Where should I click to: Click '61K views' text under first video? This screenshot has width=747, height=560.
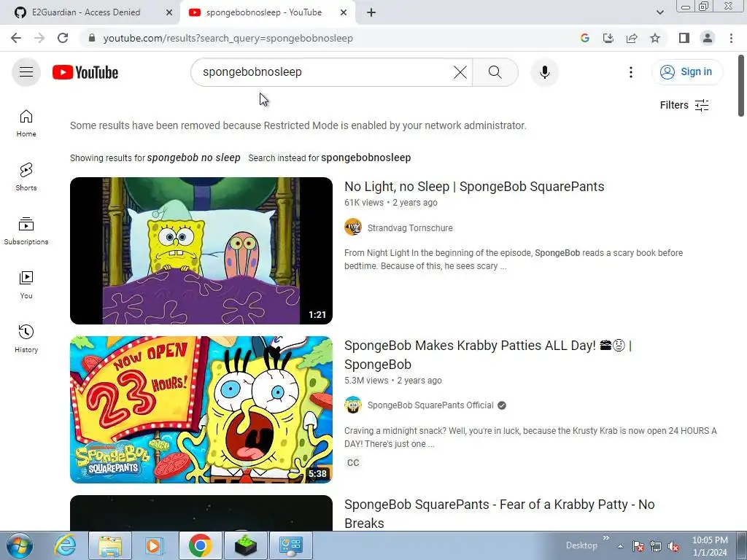point(364,203)
